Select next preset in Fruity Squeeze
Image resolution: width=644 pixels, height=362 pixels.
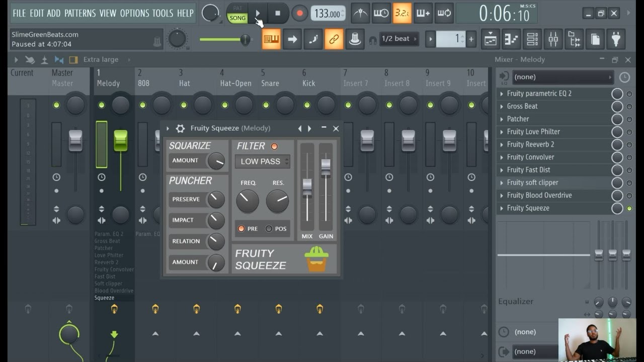pos(309,128)
